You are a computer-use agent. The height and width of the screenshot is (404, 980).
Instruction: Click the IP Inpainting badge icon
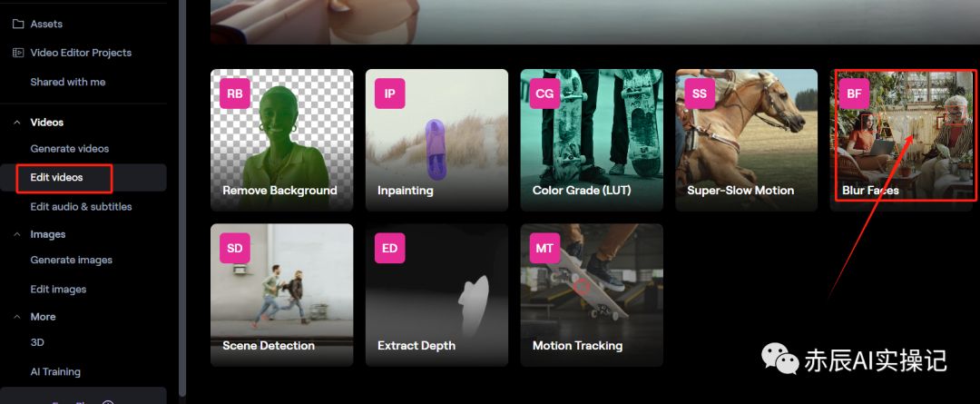pos(389,94)
